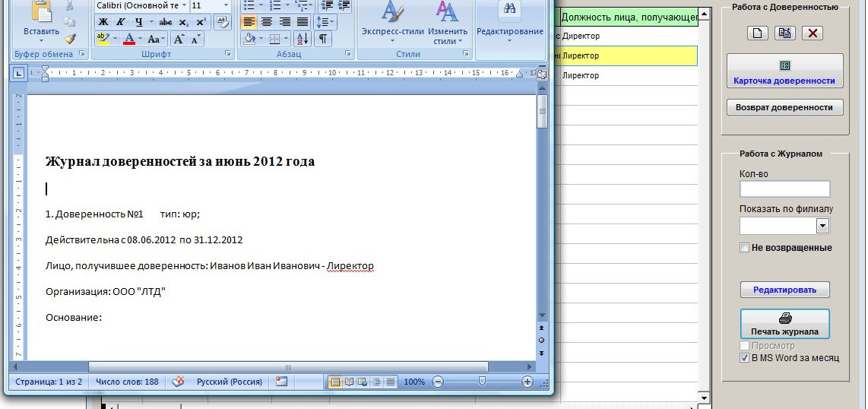
Task: Justify the paragraph text
Action: tap(303, 22)
